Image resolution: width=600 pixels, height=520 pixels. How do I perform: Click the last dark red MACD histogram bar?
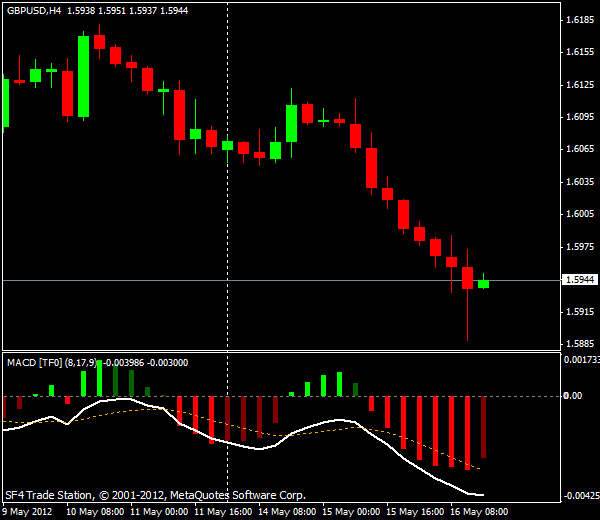point(483,427)
